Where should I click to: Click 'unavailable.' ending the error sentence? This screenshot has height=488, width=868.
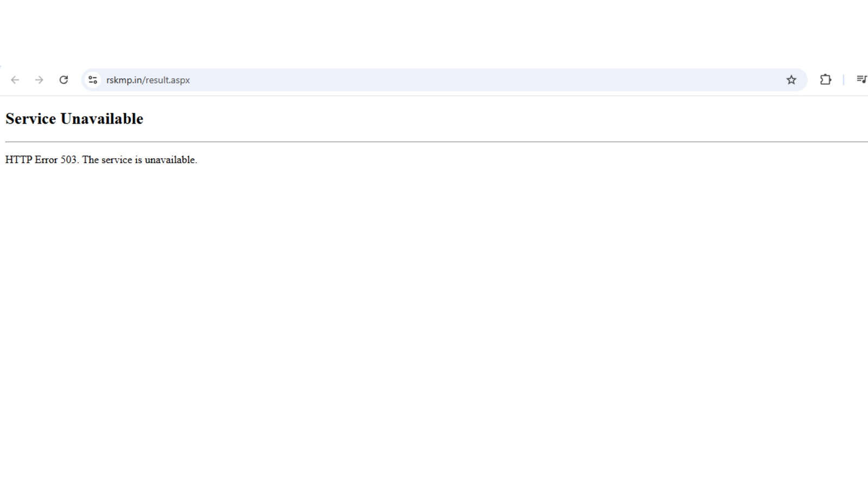click(170, 160)
